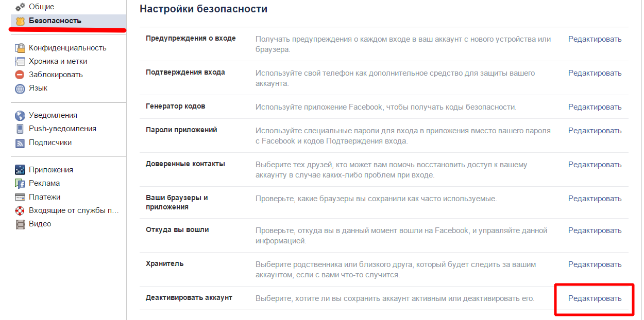
Task: Click the padlock icon for Конфиденциальность
Action: pos(20,48)
